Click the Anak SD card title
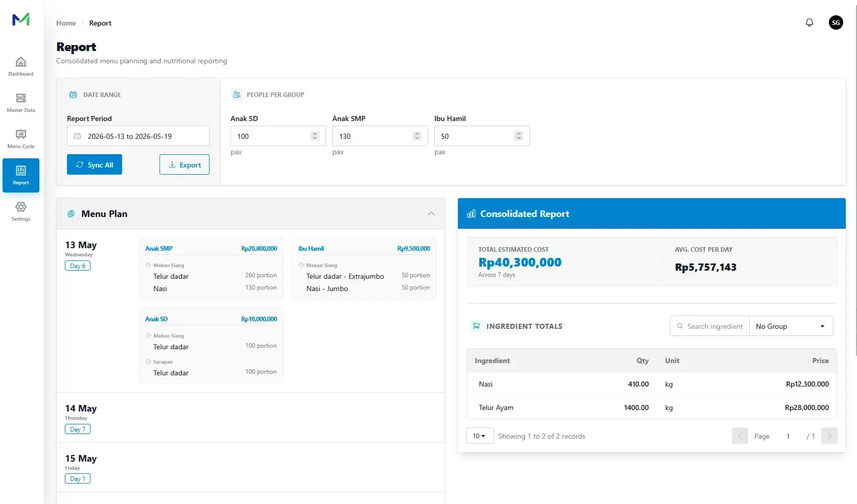The width and height of the screenshot is (857, 504). pos(156,319)
